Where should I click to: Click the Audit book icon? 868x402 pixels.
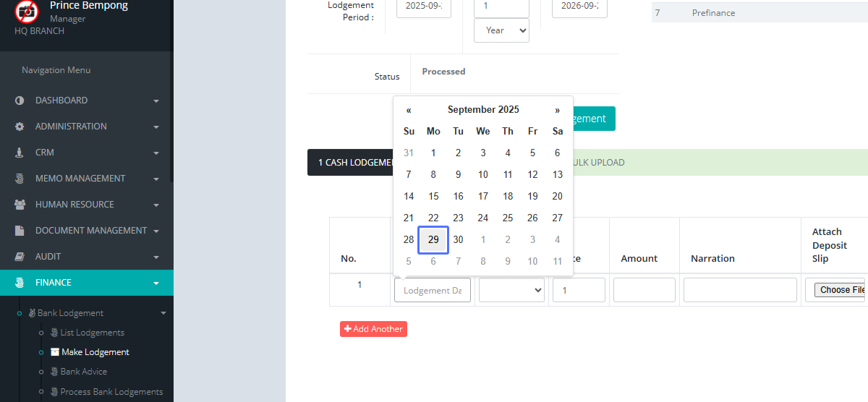pos(20,257)
